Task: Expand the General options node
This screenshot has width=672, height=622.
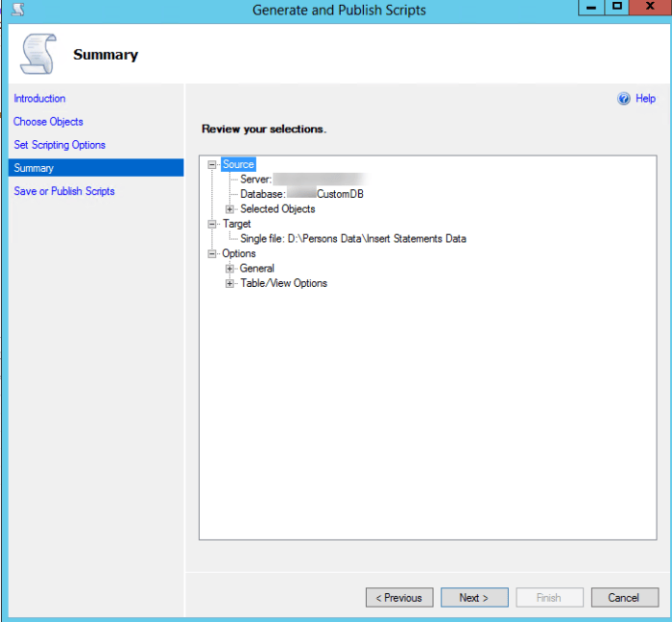Action: click(229, 269)
